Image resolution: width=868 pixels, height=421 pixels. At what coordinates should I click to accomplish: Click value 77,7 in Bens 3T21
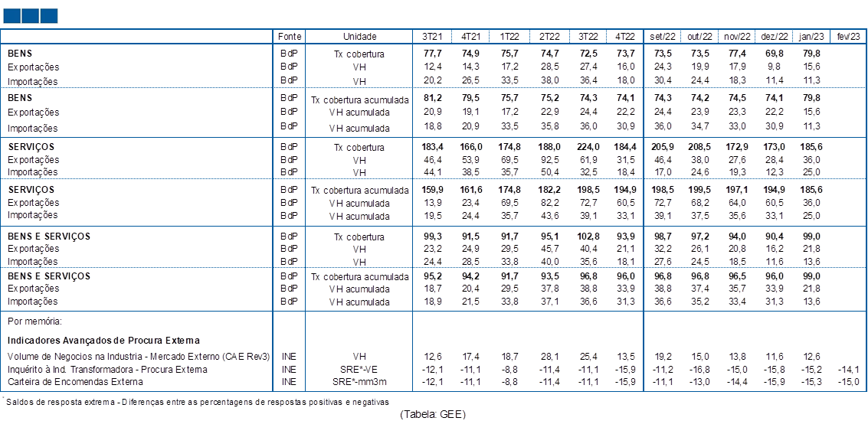(x=432, y=54)
